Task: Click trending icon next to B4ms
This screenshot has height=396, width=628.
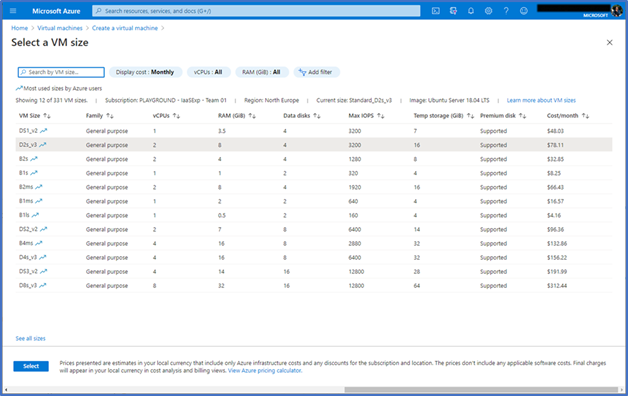Action: click(x=38, y=243)
